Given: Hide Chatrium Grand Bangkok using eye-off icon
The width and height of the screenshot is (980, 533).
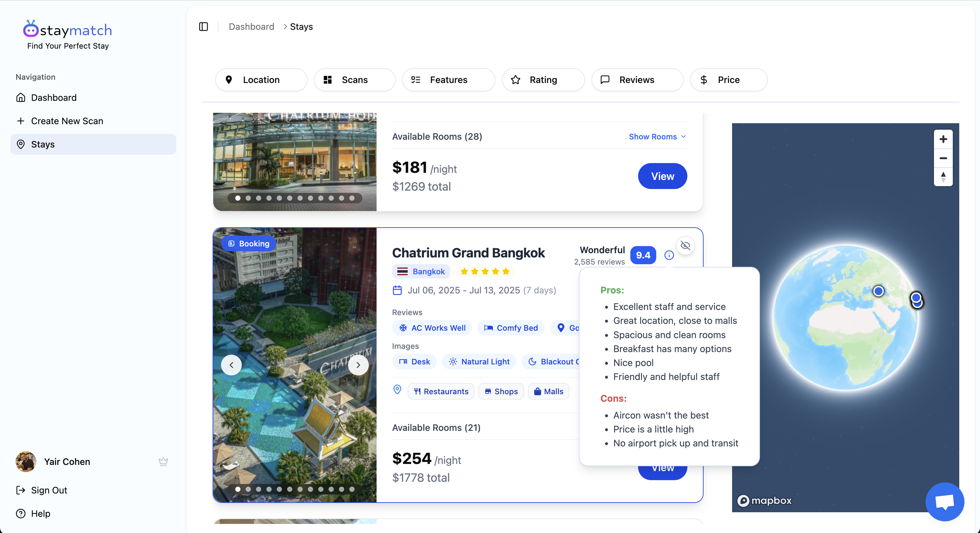Looking at the screenshot, I should 685,245.
